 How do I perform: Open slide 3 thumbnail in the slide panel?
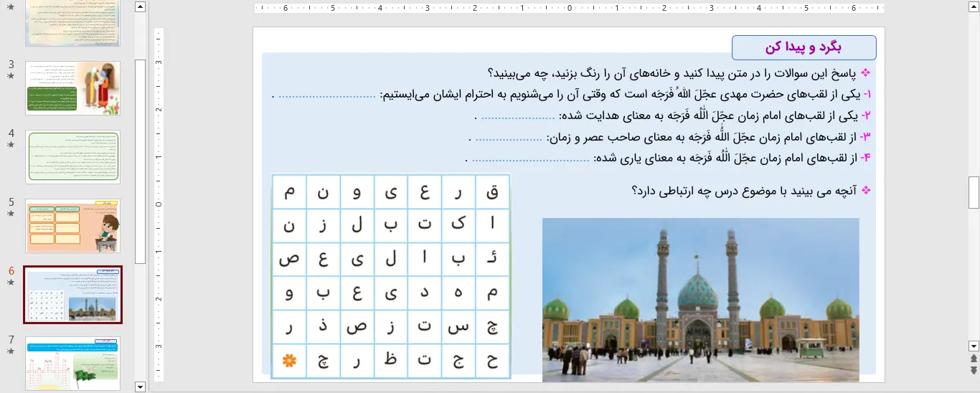(72, 88)
